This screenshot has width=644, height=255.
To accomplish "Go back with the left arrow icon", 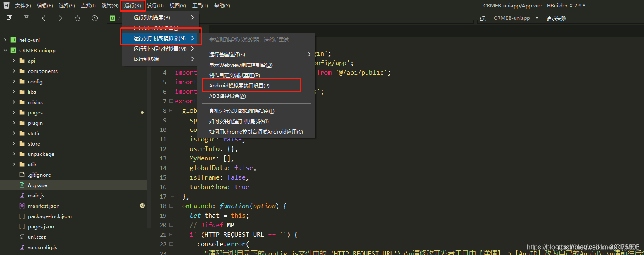I will coord(44,18).
